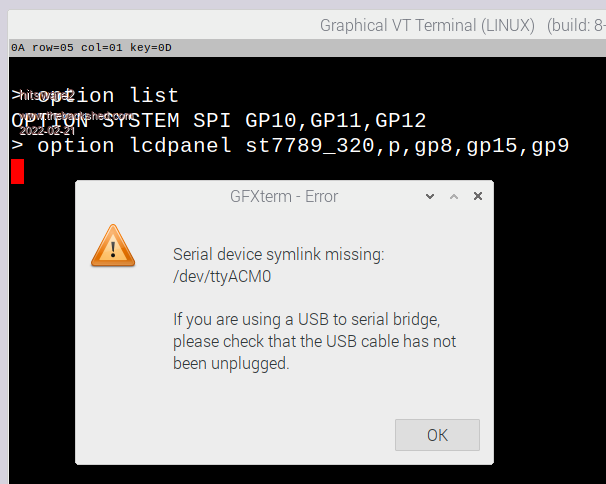Viewport: 606px width, 484px height.
Task: Click the orange warning triangle icon
Action: (112, 245)
